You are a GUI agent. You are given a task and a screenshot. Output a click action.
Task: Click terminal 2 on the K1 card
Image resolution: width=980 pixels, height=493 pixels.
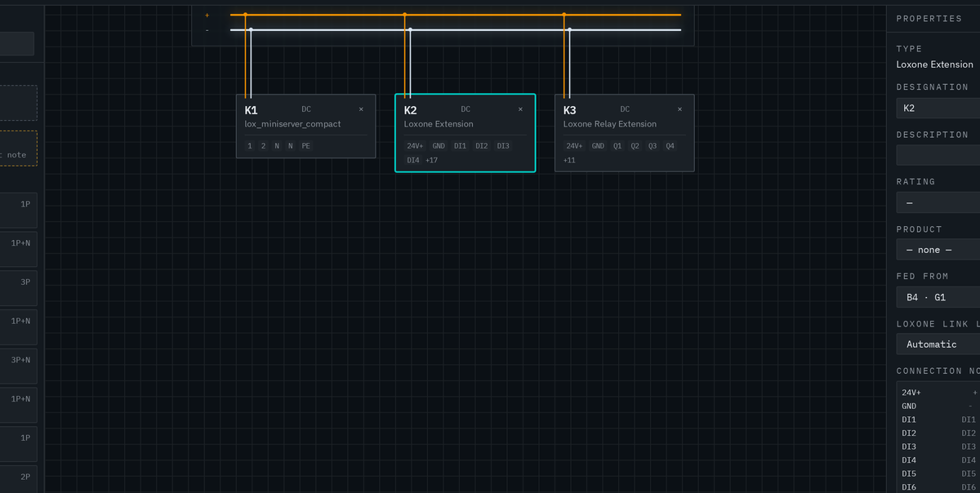[x=264, y=146]
